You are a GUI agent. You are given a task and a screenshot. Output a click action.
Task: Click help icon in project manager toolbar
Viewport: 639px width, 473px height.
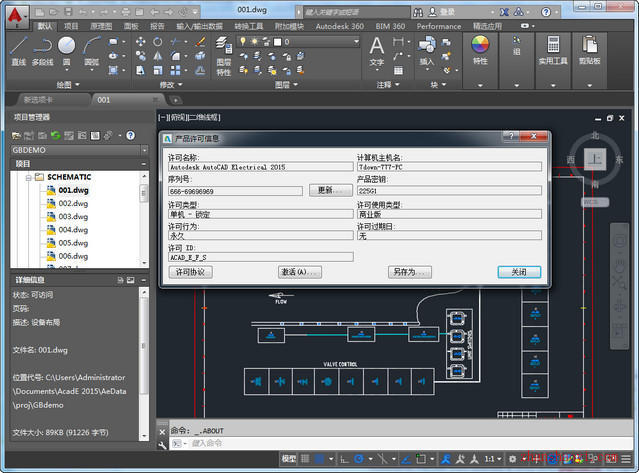(130, 135)
